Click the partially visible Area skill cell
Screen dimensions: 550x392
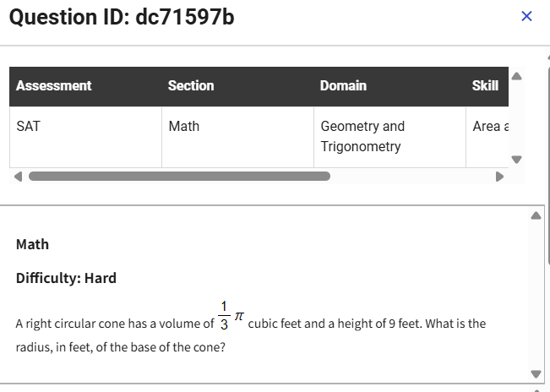486,127
